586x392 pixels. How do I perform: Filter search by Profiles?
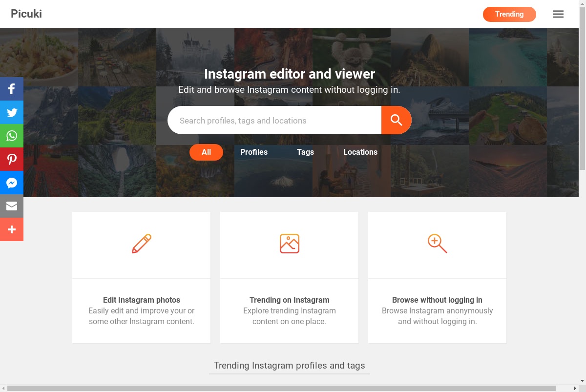[254, 152]
